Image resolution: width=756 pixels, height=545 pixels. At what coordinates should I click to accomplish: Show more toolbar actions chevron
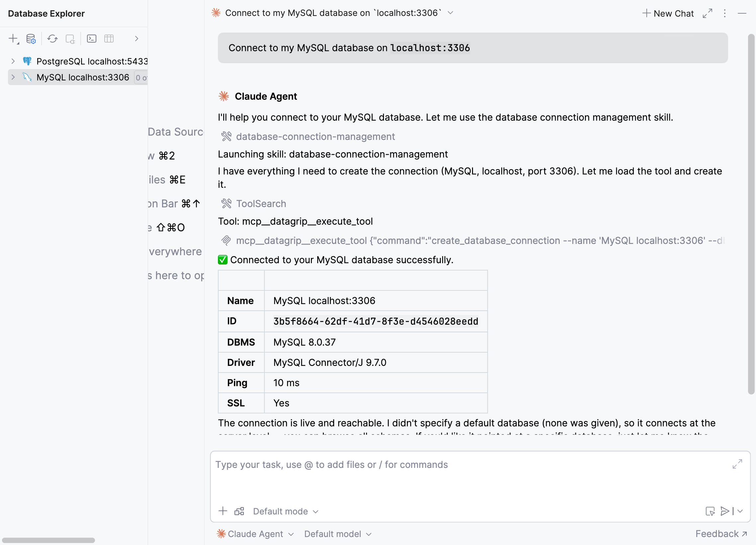[136, 39]
